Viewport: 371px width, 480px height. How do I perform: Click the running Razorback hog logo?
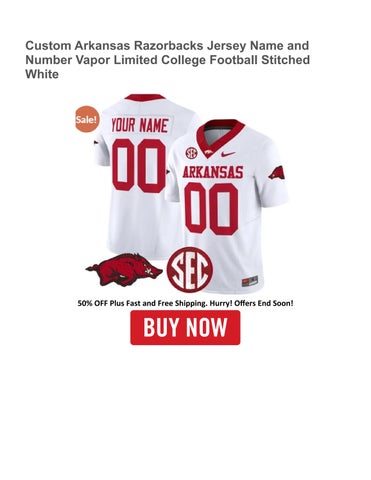124,270
